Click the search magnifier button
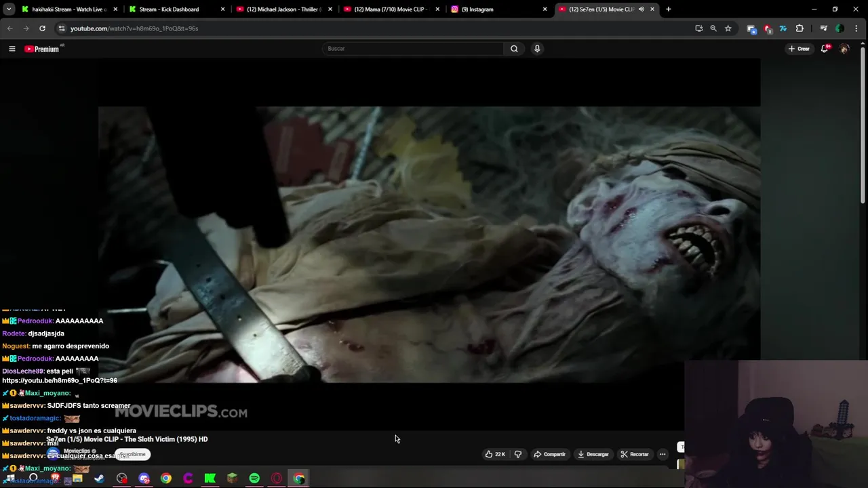Viewport: 868px width, 488px height. coord(514,49)
